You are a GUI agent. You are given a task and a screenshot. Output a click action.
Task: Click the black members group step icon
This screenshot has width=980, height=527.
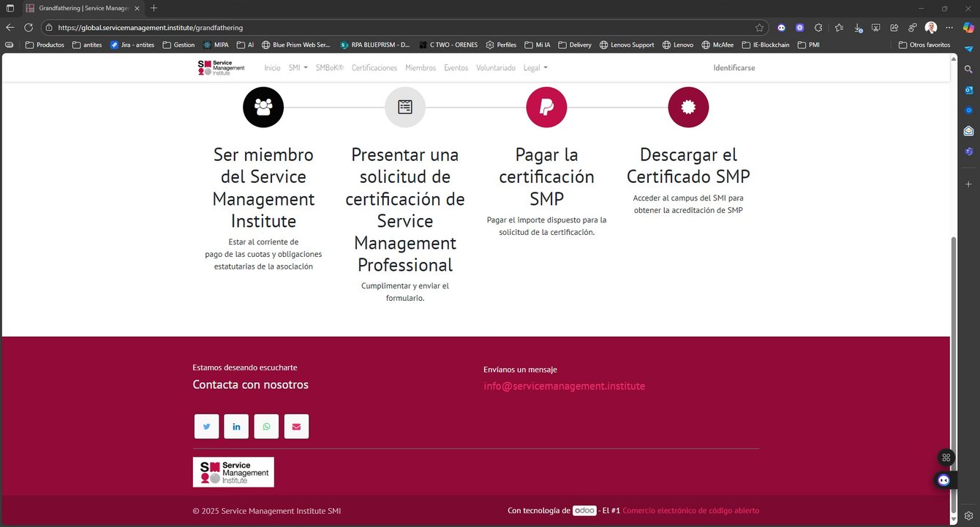(263, 107)
